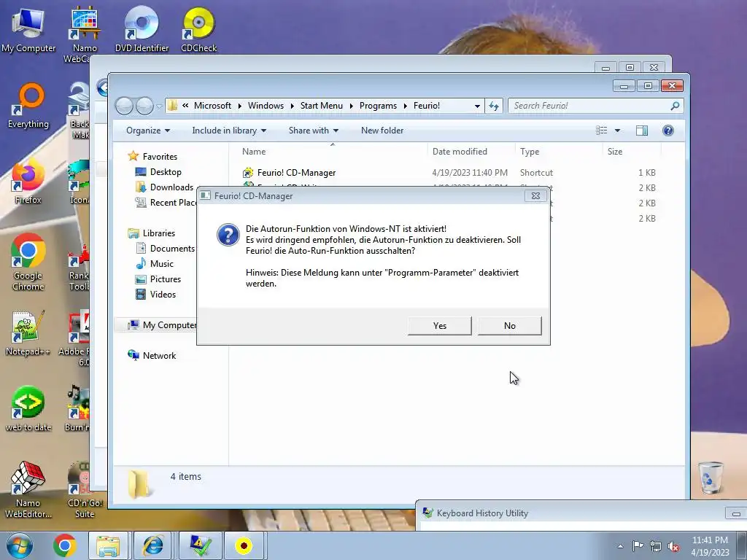Toggle the preview pane button
747x560 pixels.
[642, 131]
